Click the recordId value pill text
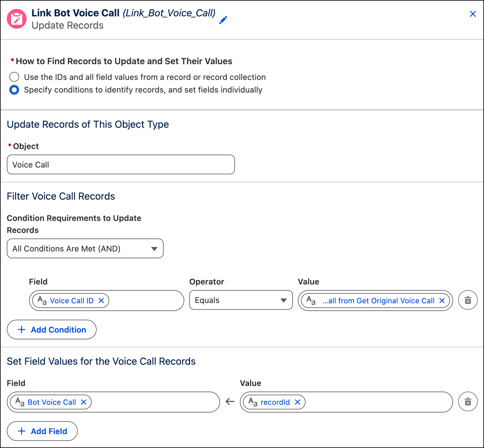Image resolution: width=484 pixels, height=448 pixels. tap(275, 402)
